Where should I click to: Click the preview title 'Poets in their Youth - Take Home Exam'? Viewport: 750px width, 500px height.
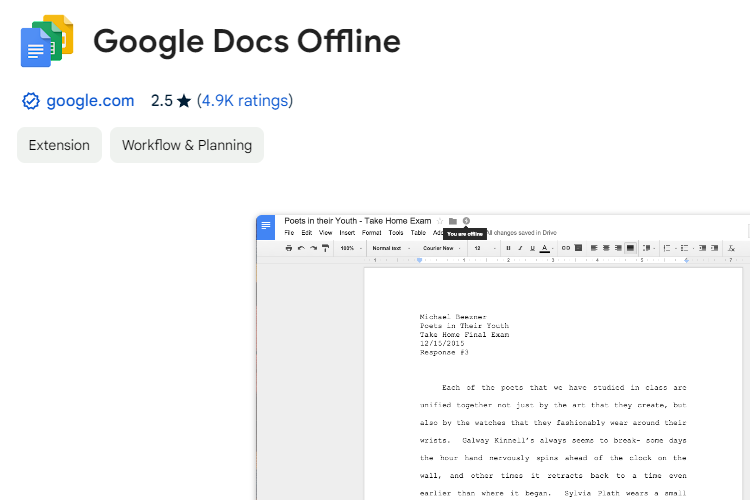click(x=358, y=221)
